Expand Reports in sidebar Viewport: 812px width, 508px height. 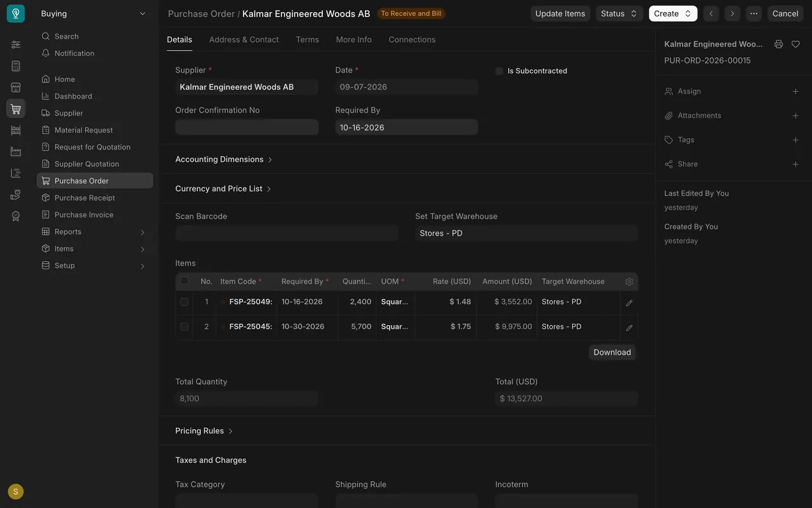pos(95,232)
